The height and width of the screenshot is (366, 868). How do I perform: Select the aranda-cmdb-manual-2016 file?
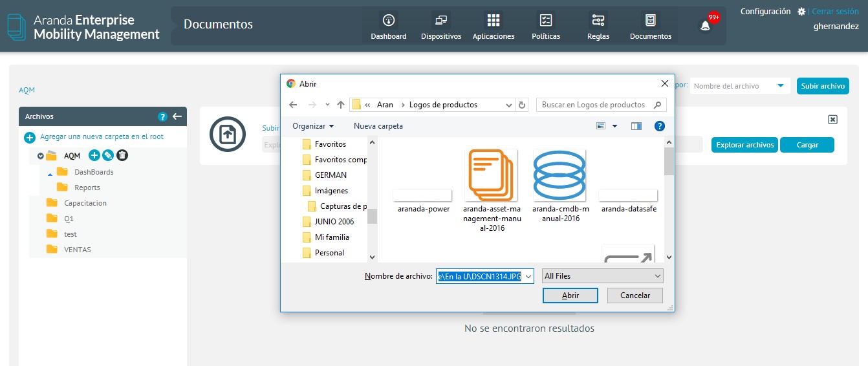pos(560,186)
